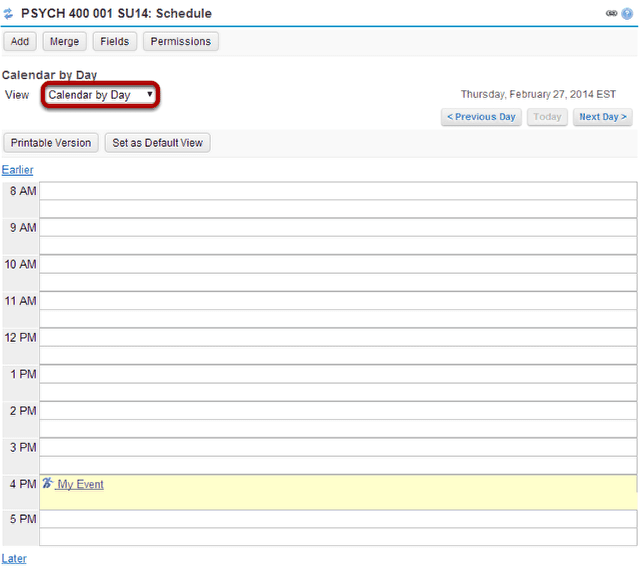The width and height of the screenshot is (640, 570).
Task: Click the View label
Action: 17,95
